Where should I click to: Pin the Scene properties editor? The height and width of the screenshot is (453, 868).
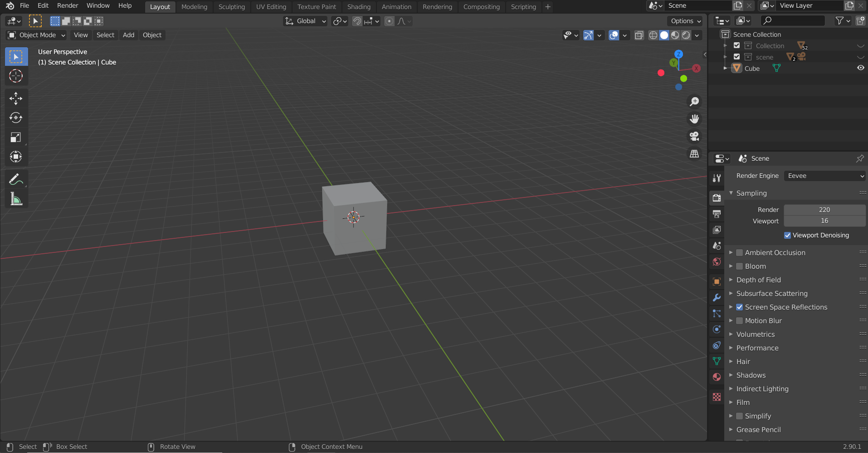point(860,158)
